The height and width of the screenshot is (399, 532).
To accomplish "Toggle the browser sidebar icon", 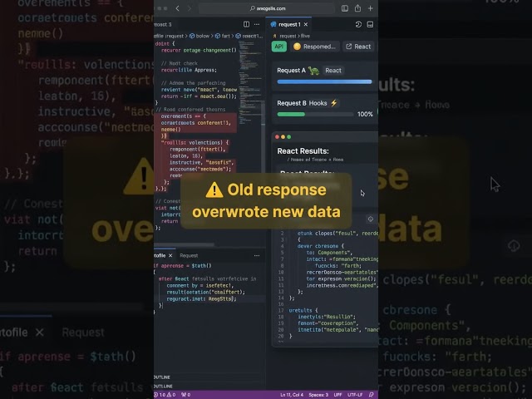I will coord(345,8).
